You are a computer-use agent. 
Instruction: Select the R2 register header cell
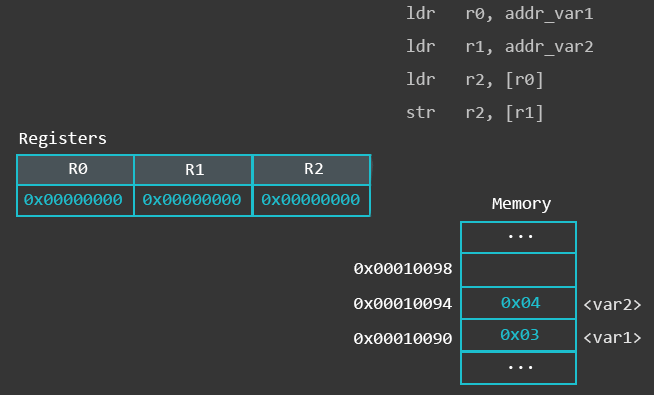click(x=312, y=170)
